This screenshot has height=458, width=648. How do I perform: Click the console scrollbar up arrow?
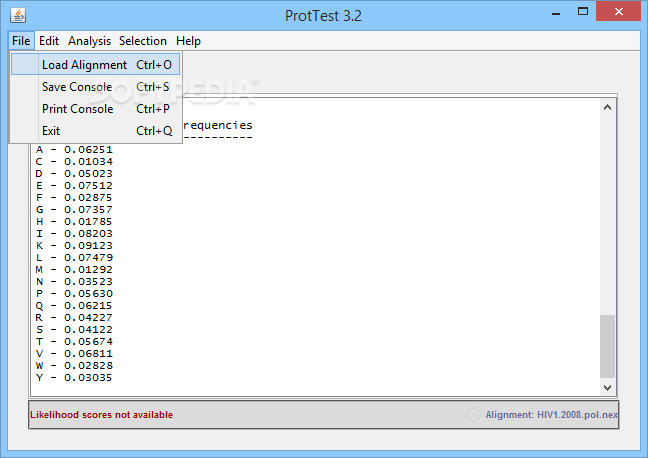(607, 107)
